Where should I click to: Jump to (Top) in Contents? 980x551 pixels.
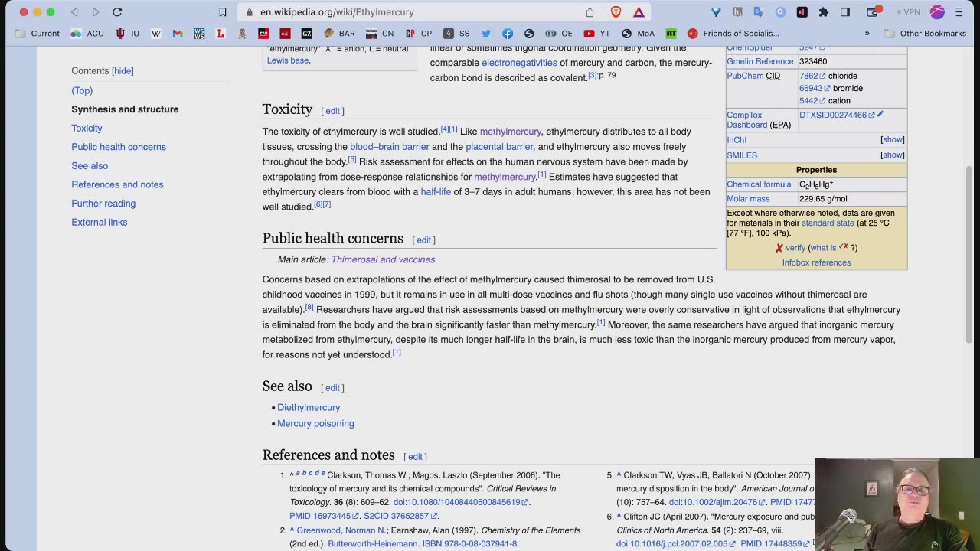pos(82,90)
